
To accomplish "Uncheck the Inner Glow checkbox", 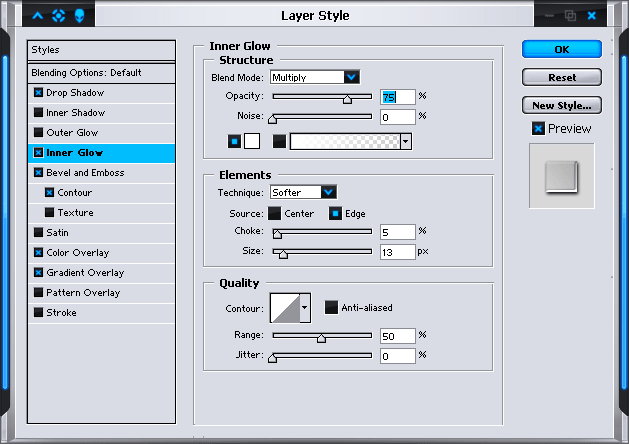I will point(39,152).
